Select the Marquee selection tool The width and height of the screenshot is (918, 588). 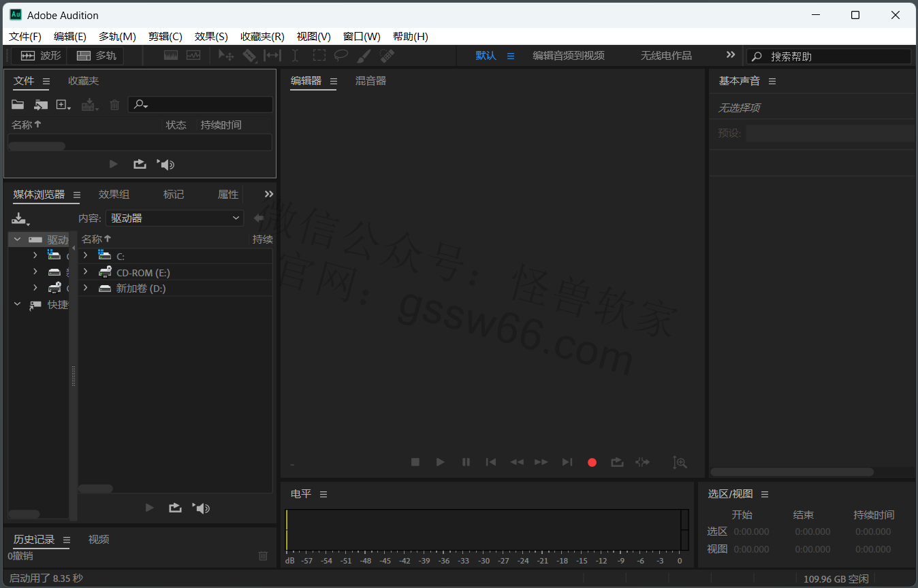click(x=319, y=56)
